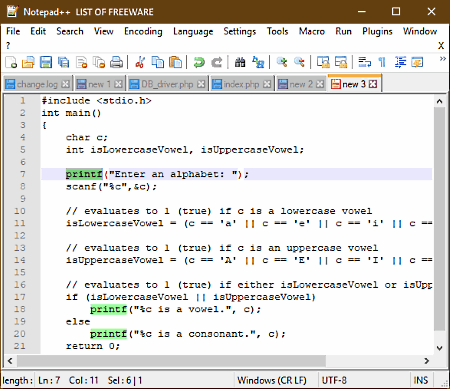
Task: Redo the action with the gray arrow
Action: 217,62
